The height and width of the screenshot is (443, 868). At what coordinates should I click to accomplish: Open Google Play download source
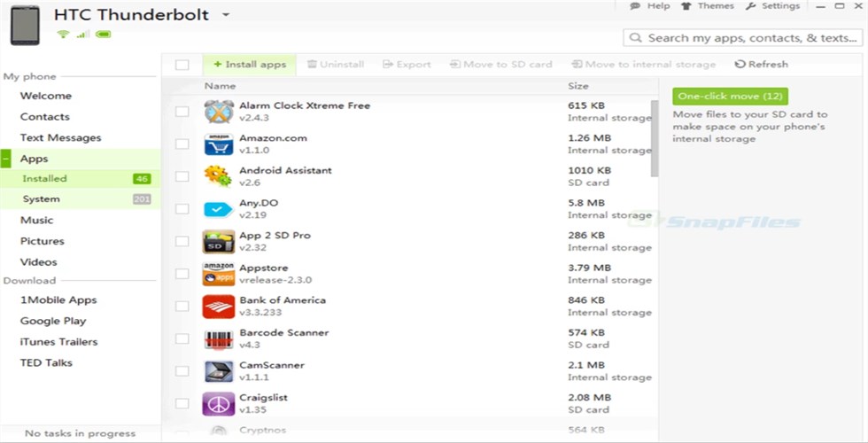53,321
